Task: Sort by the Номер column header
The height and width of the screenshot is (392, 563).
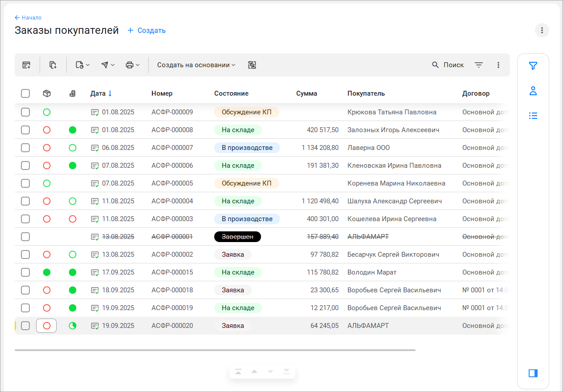Action: pos(162,93)
